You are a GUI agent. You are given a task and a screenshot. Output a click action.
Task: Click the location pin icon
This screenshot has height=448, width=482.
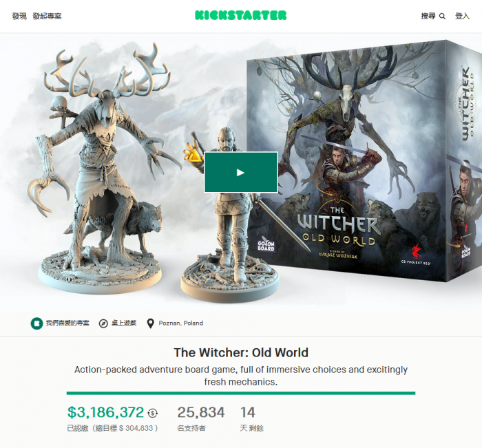tap(150, 323)
